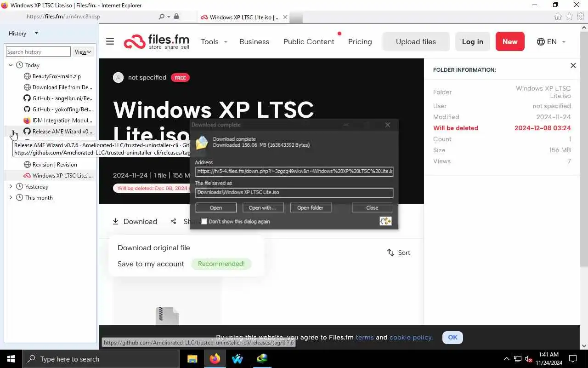
Task: Open the IE Tools gear icon
Action: coord(581,17)
